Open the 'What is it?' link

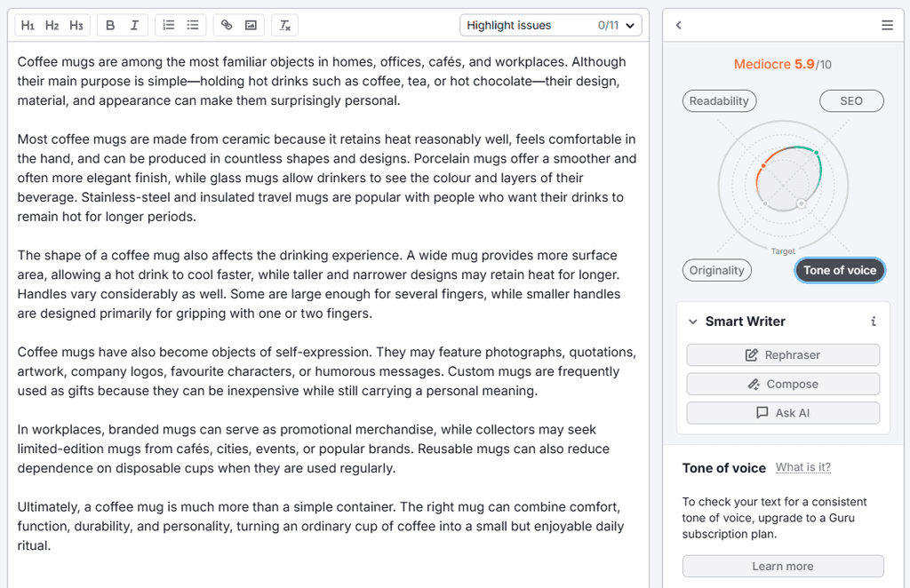click(x=803, y=467)
